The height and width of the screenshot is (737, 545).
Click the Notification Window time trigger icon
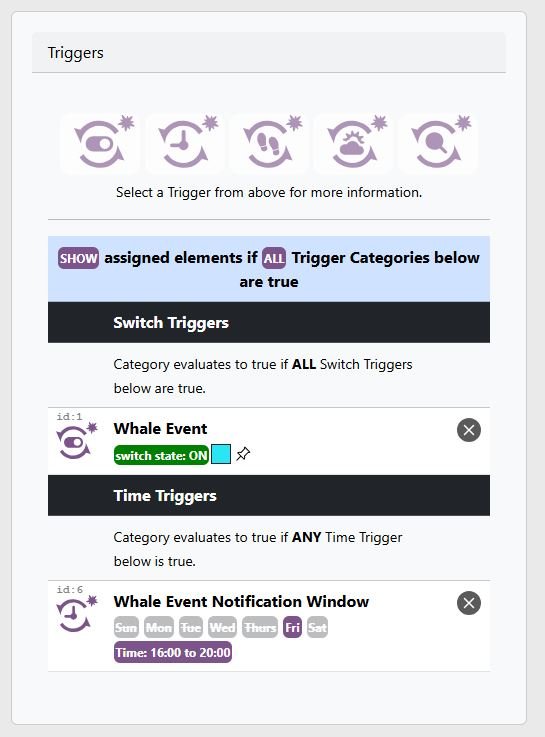coord(76,614)
